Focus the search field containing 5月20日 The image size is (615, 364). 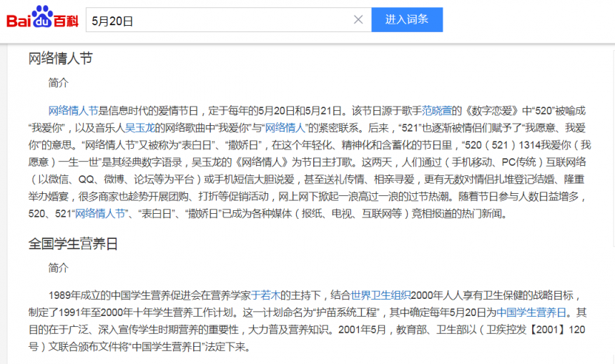(215, 20)
